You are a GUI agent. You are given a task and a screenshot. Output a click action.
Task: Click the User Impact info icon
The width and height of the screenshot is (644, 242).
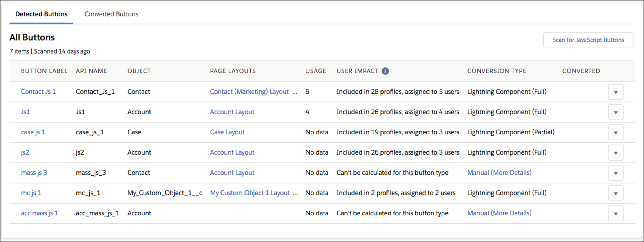pyautogui.click(x=385, y=71)
